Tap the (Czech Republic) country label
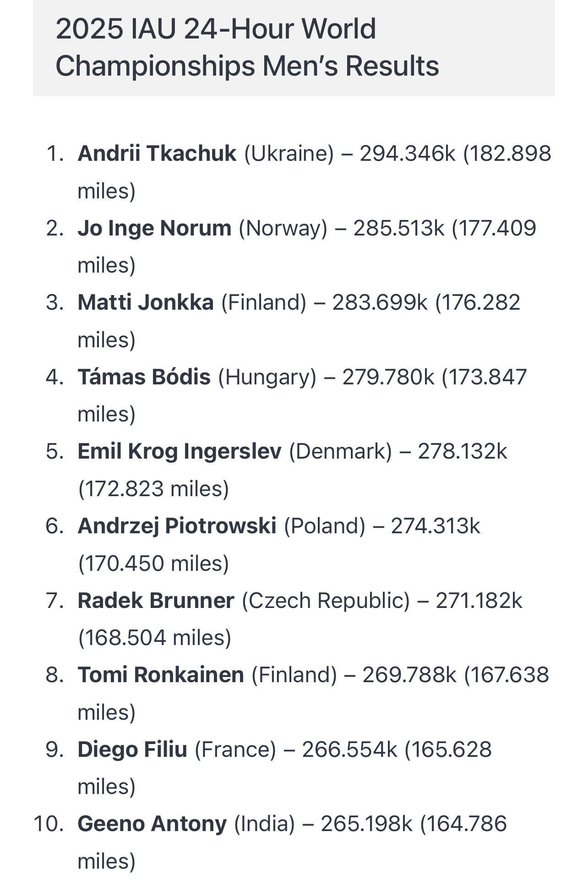Viewport: 588px width, 892px height. click(326, 600)
